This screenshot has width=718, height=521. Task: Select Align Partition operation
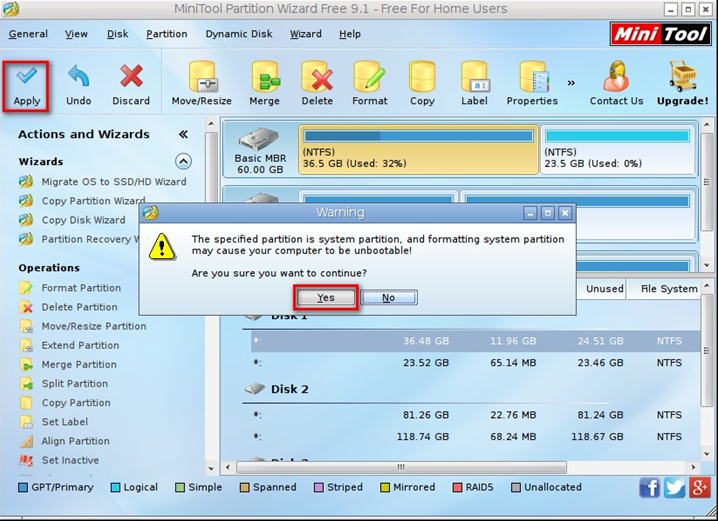click(x=76, y=441)
